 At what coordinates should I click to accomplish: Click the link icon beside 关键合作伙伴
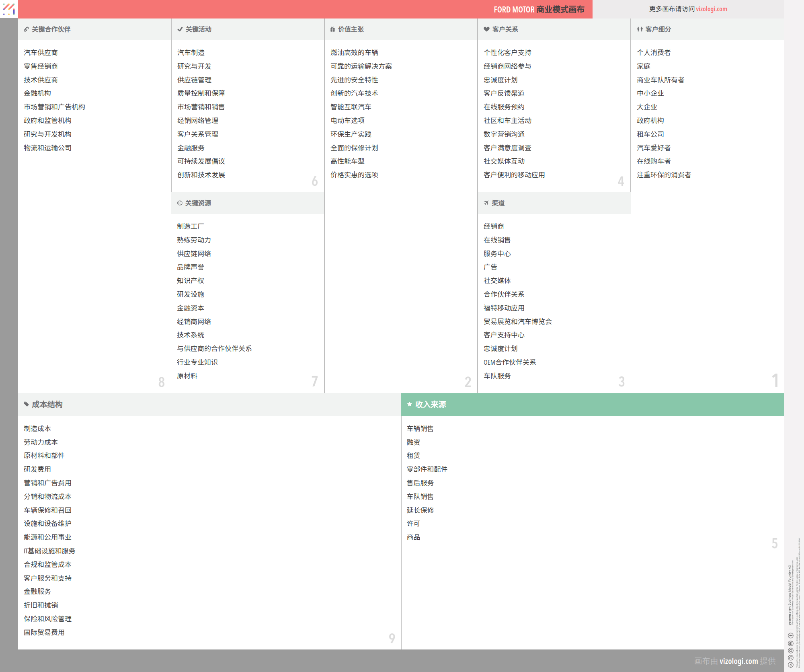point(26,29)
